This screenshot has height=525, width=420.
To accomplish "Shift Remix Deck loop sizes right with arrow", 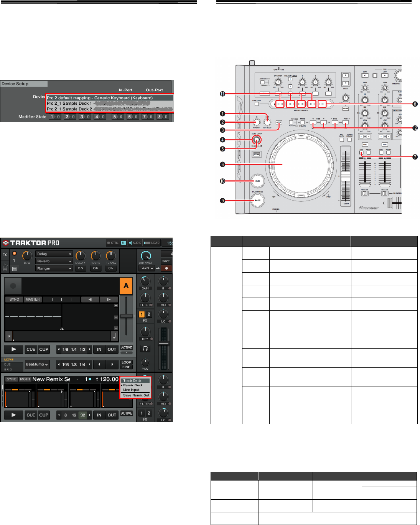I will point(89,415).
